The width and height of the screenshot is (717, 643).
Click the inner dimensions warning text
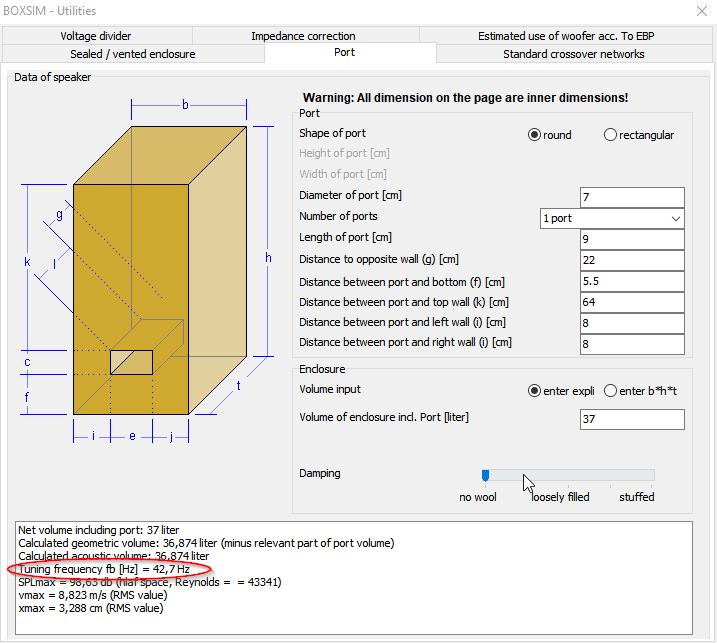[466, 98]
